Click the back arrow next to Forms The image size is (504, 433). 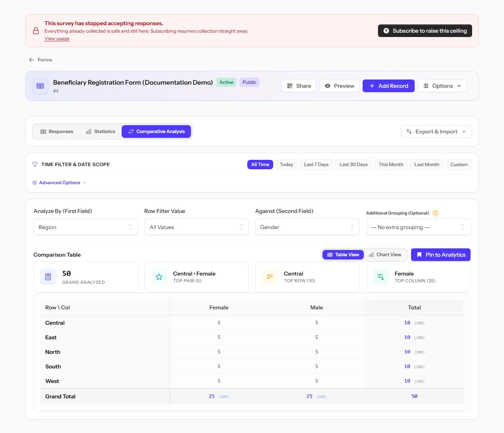[31, 60]
